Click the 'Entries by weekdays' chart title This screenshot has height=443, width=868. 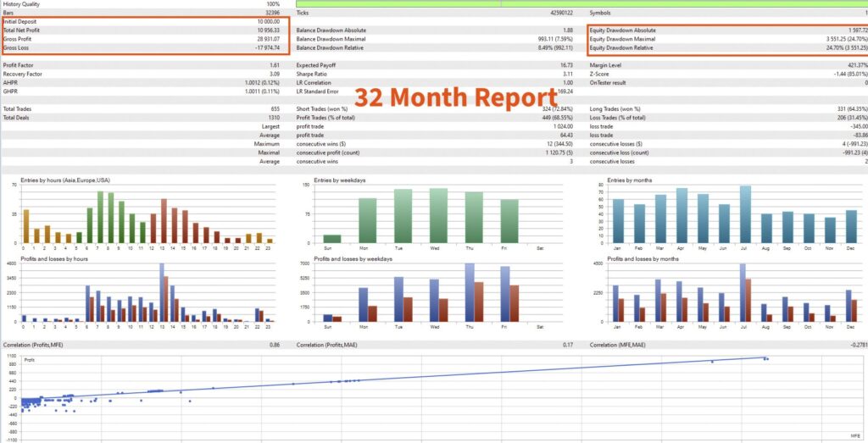[339, 180]
